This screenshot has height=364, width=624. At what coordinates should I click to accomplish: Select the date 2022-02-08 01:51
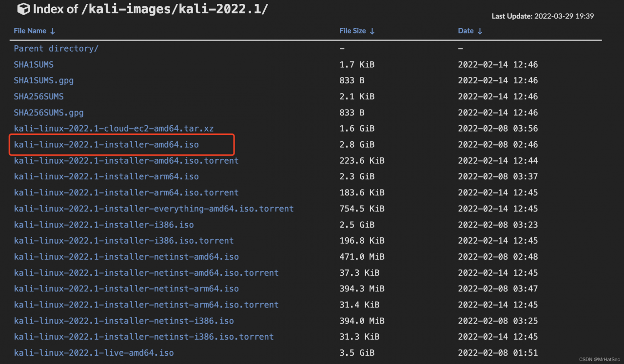(498, 353)
